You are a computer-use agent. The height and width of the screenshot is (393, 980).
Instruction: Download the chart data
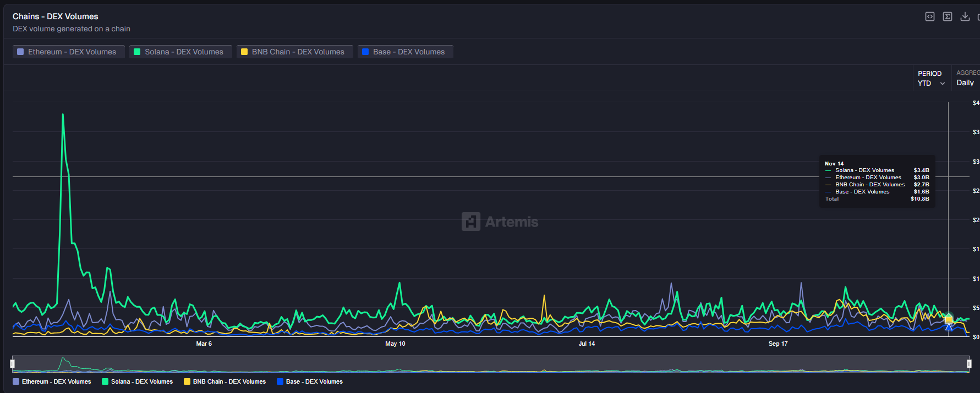pyautogui.click(x=965, y=16)
